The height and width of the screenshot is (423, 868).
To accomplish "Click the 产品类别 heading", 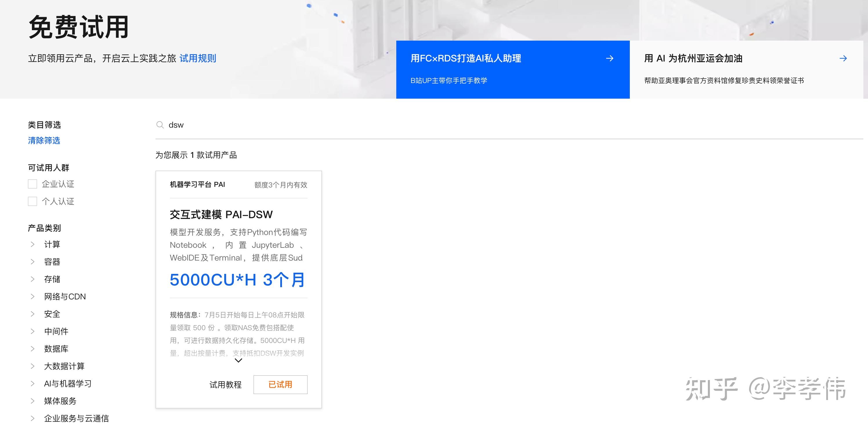I will (x=44, y=228).
